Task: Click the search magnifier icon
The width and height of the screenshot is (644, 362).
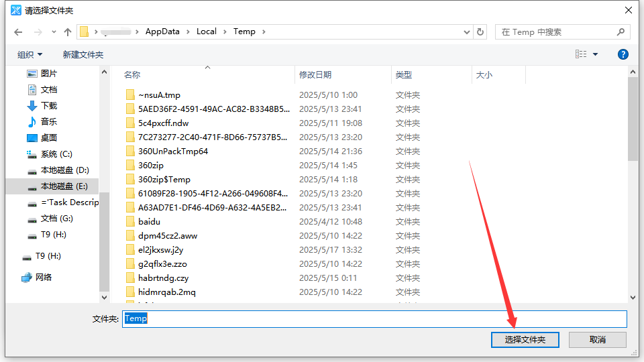Action: (x=621, y=32)
